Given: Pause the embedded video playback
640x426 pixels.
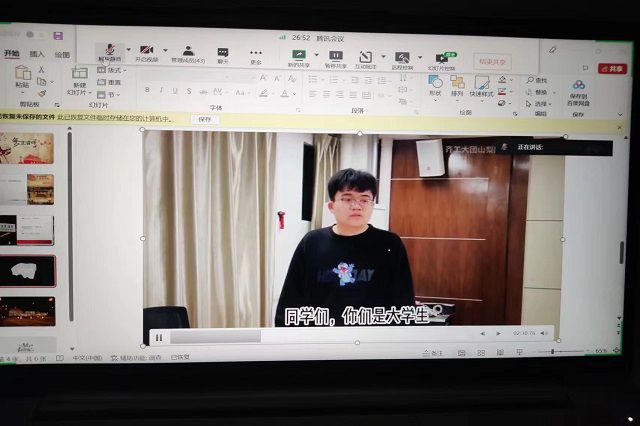Looking at the screenshot, I should [x=158, y=337].
